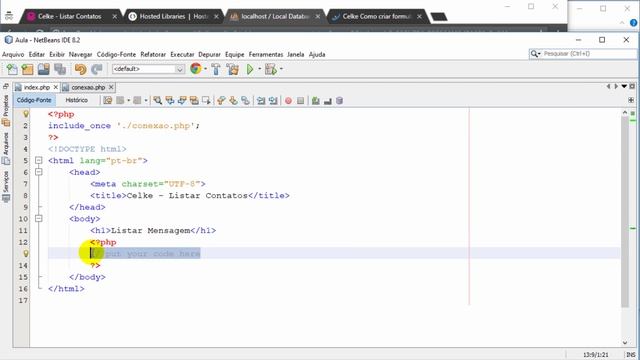Click the Undo arrow icon
The image size is (640, 360).
pyautogui.click(x=80, y=69)
